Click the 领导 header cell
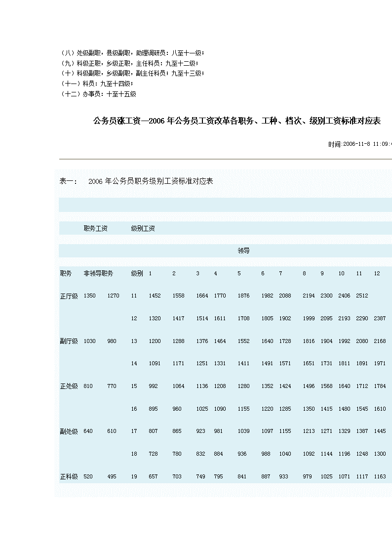 click(x=243, y=251)
